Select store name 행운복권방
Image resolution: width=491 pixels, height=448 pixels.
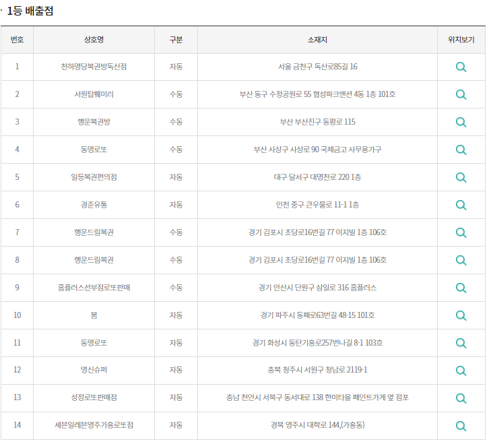click(x=94, y=122)
